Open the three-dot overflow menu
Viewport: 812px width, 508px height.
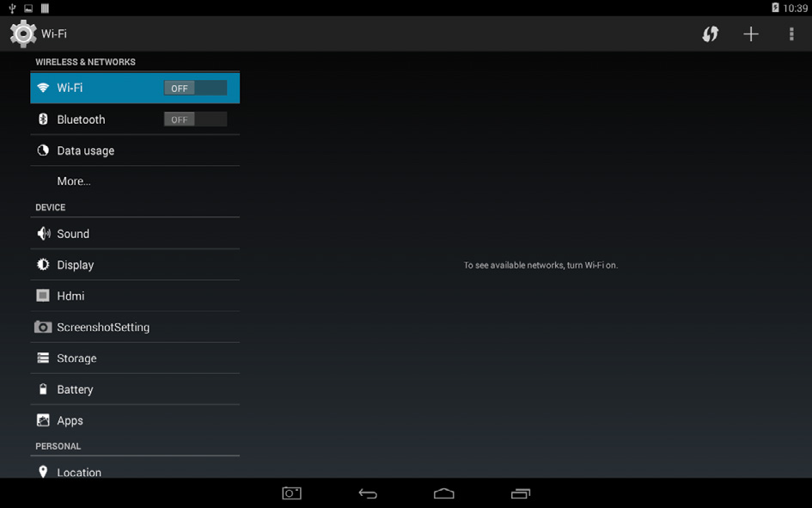791,34
